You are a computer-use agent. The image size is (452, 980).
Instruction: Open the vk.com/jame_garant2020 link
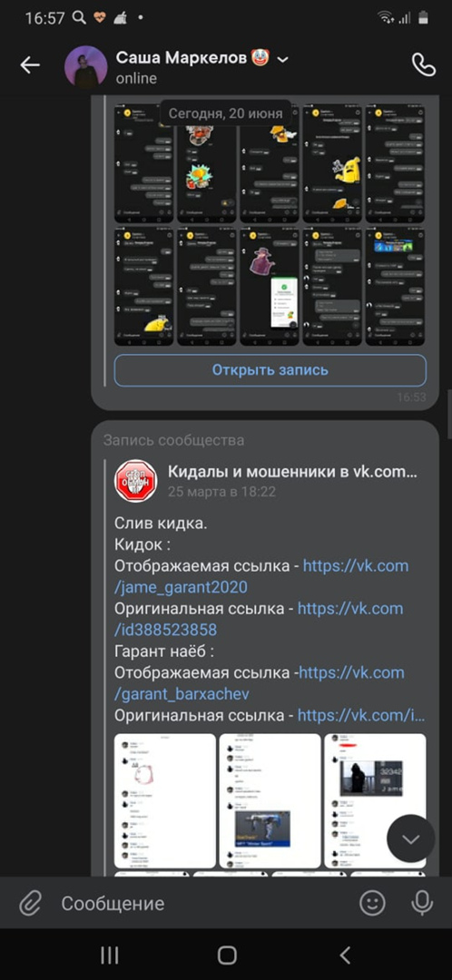click(261, 576)
